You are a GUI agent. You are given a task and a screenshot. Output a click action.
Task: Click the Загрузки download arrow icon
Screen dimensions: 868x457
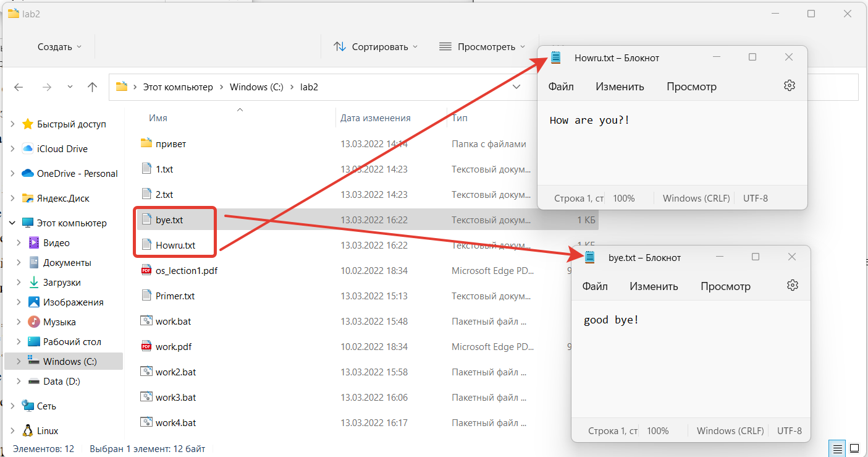point(34,282)
